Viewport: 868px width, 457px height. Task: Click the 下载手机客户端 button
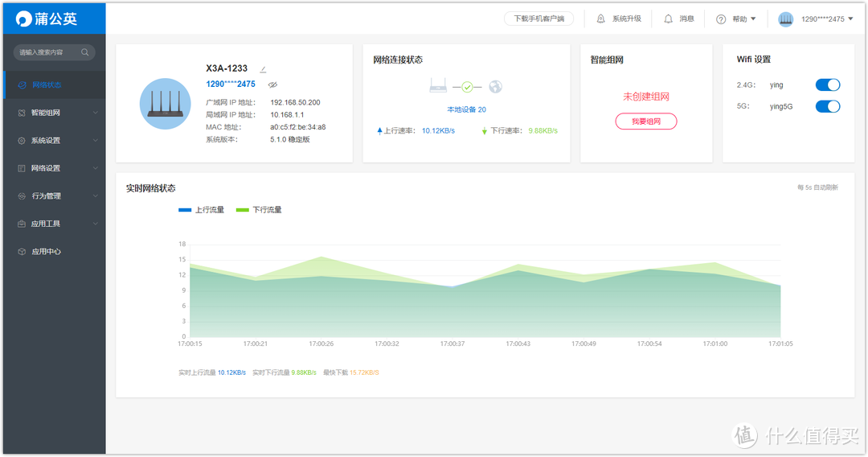tap(538, 19)
